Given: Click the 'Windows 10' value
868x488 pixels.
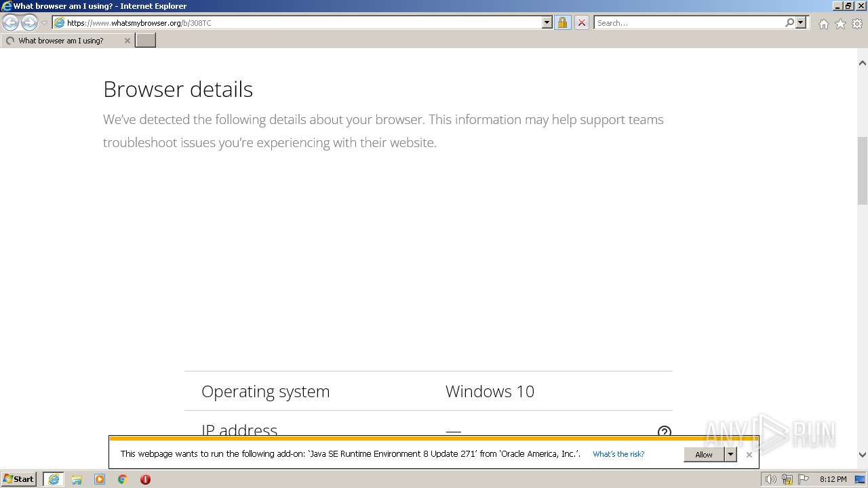Looking at the screenshot, I should (x=490, y=392).
